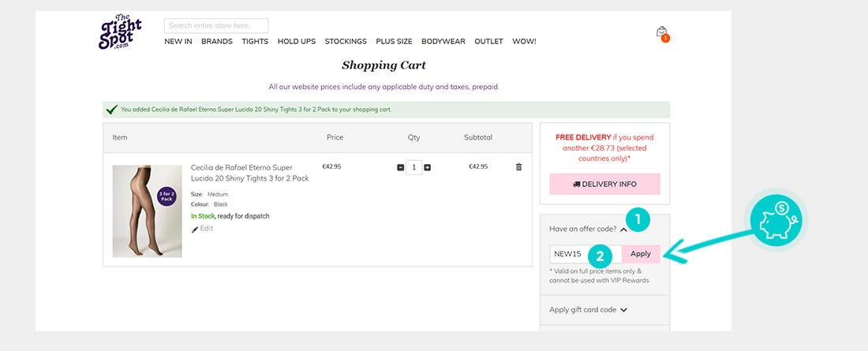Image resolution: width=868 pixels, height=351 pixels.
Task: Open The Tight Spot logo home link
Action: click(120, 32)
